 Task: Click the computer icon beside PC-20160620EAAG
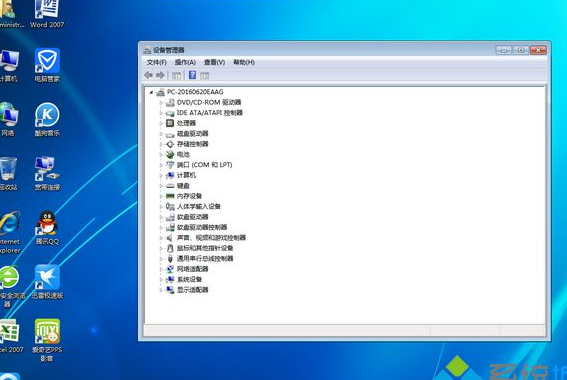click(x=160, y=92)
